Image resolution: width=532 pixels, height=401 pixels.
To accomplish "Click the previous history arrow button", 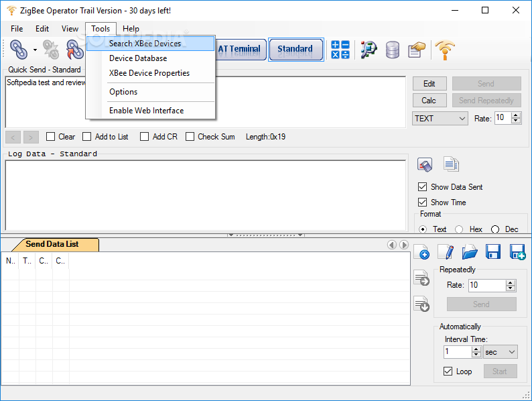I will (x=13, y=137).
